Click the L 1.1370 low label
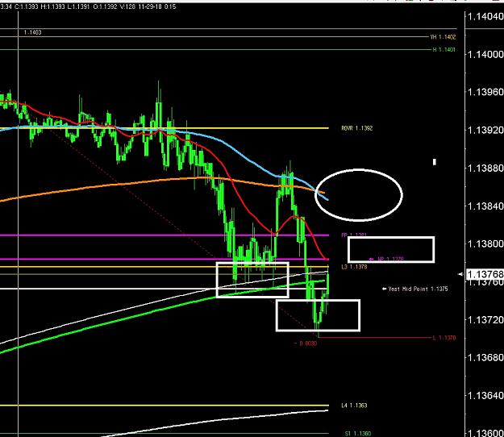The height and width of the screenshot is (437, 504). coord(444,338)
